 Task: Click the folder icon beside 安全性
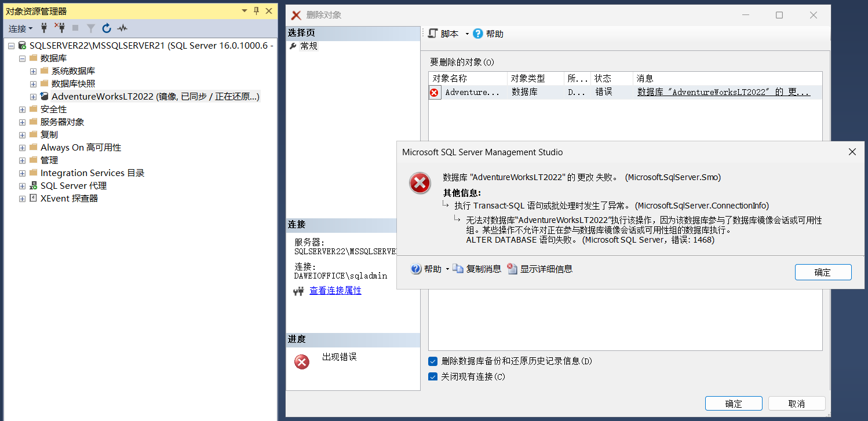click(33, 109)
